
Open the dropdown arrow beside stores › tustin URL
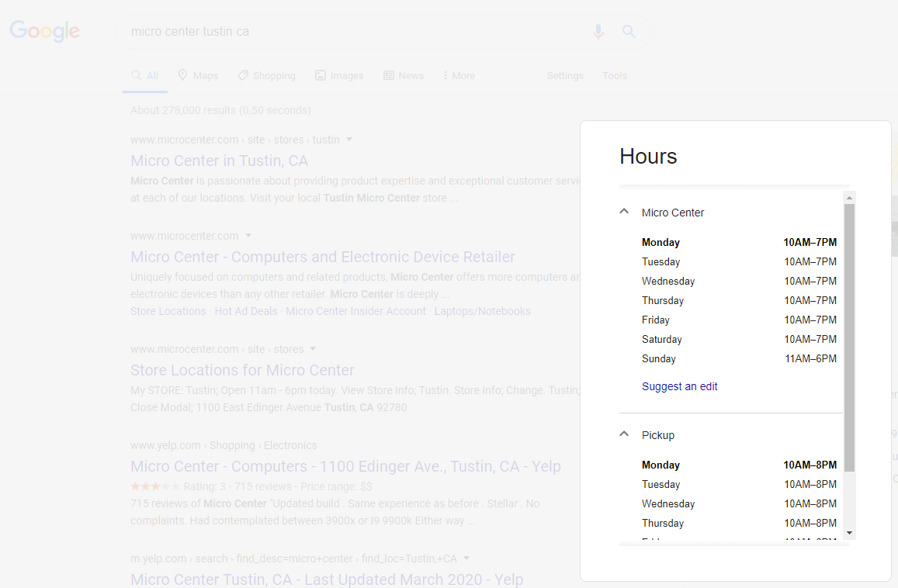point(349,140)
